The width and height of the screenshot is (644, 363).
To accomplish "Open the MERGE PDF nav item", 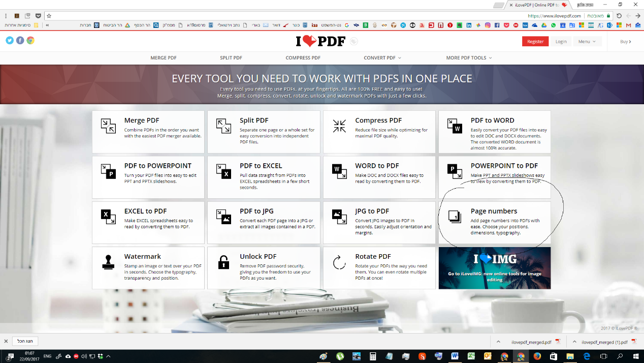I will click(x=164, y=58).
